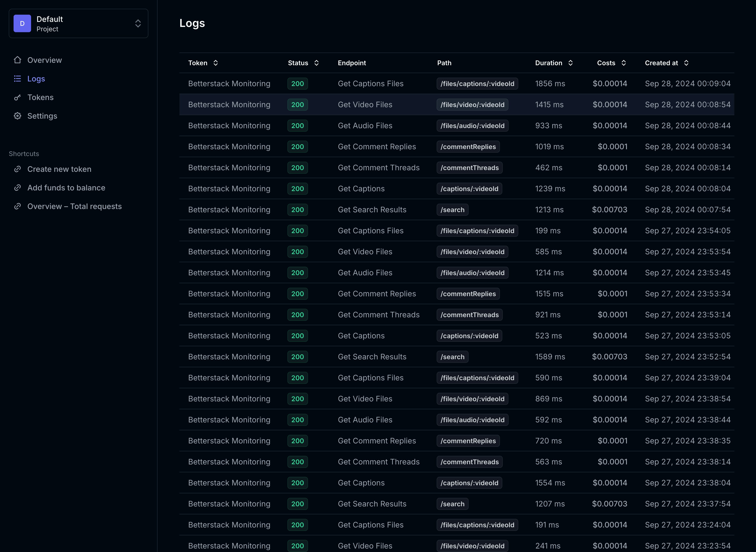Viewport: 756px width, 552px height.
Task: Open Add funds to balance shortcut
Action: [66, 188]
